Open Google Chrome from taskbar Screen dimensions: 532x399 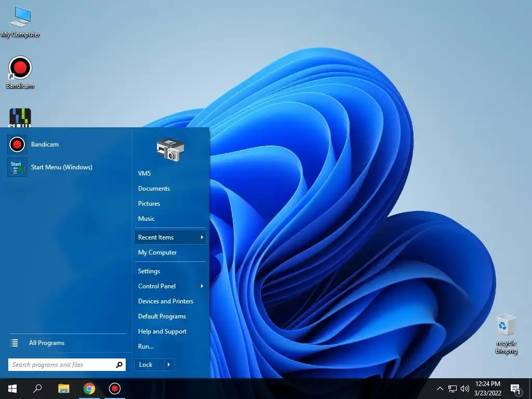tap(89, 389)
